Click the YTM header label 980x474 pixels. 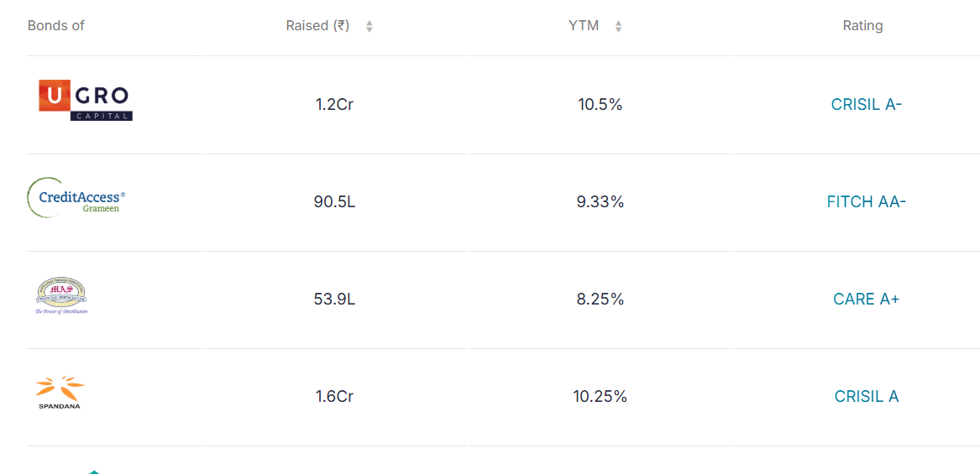coord(584,26)
